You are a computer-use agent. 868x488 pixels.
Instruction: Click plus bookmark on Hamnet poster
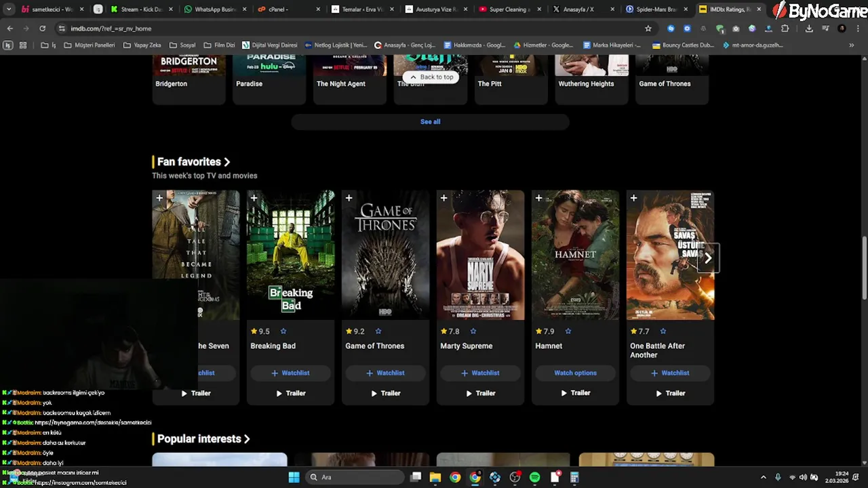(539, 199)
